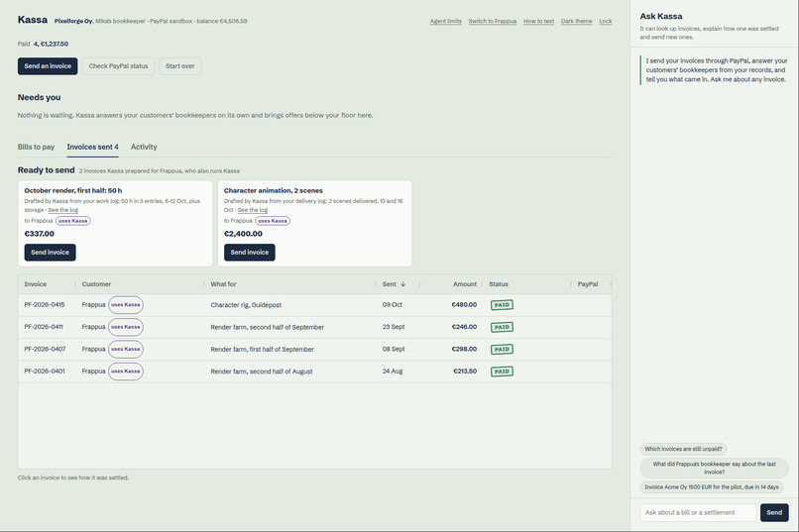799x532 pixels.
Task: Click the 24 Aug sent date
Action: click(x=393, y=372)
